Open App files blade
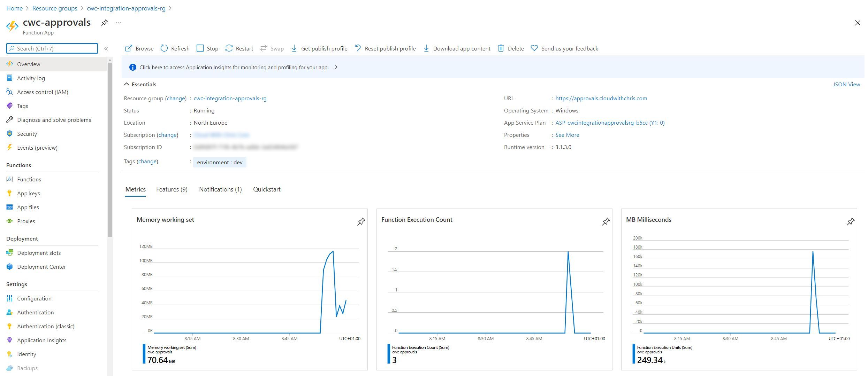This screenshot has width=868, height=376. click(53, 207)
